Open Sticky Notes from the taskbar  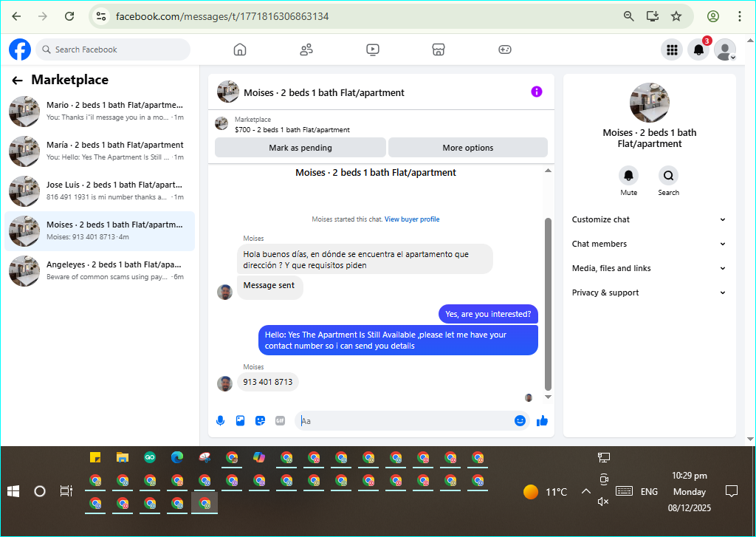pyautogui.click(x=95, y=457)
